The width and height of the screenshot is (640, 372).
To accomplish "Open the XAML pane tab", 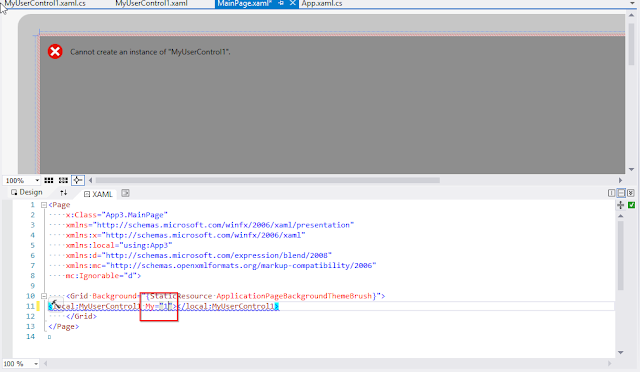I will 98,194.
